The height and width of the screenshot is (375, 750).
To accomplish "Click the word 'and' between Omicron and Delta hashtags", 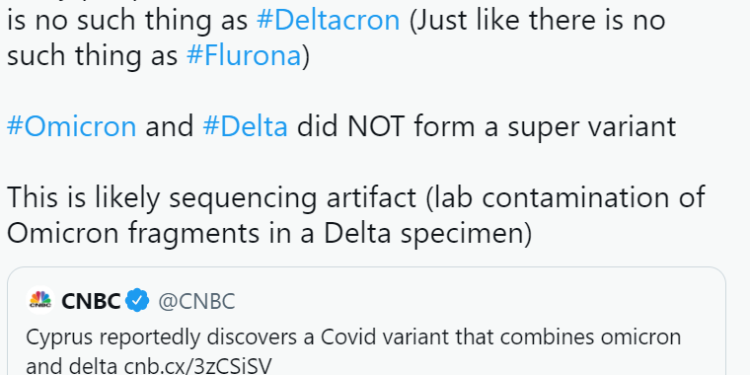I will (x=169, y=127).
